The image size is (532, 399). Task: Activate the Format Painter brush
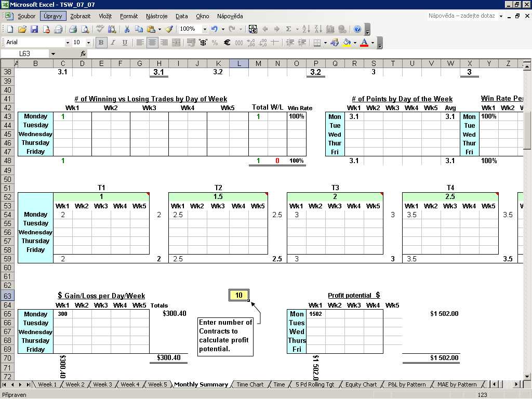coord(169,29)
